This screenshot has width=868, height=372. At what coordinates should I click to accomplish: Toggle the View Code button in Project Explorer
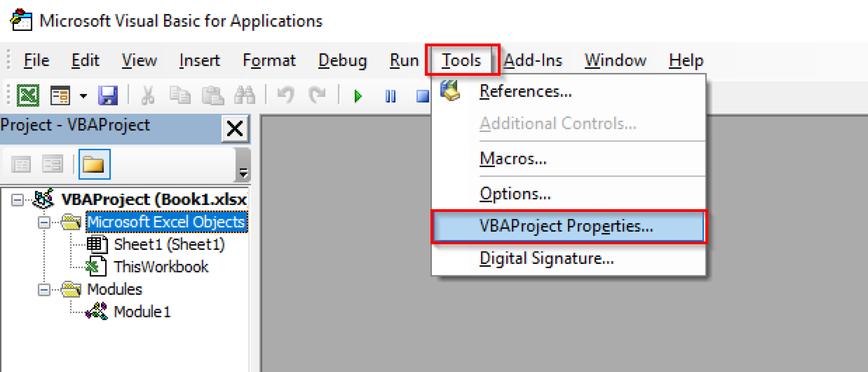21,164
